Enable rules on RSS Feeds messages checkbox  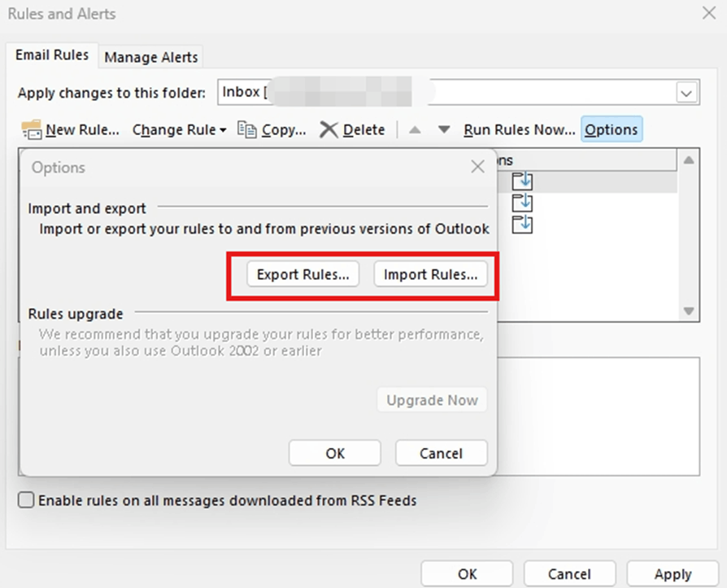point(26,500)
